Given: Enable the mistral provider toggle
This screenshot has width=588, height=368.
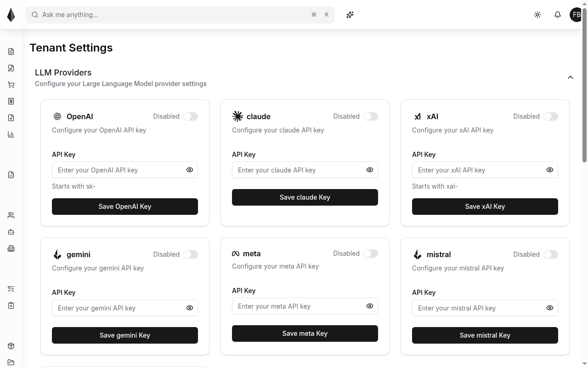Looking at the screenshot, I should [551, 254].
